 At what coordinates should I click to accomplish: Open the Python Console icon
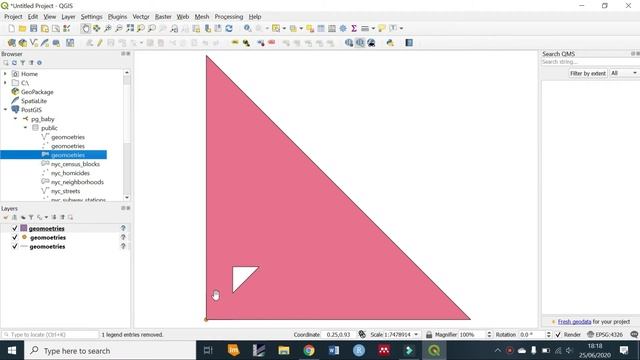(x=390, y=43)
